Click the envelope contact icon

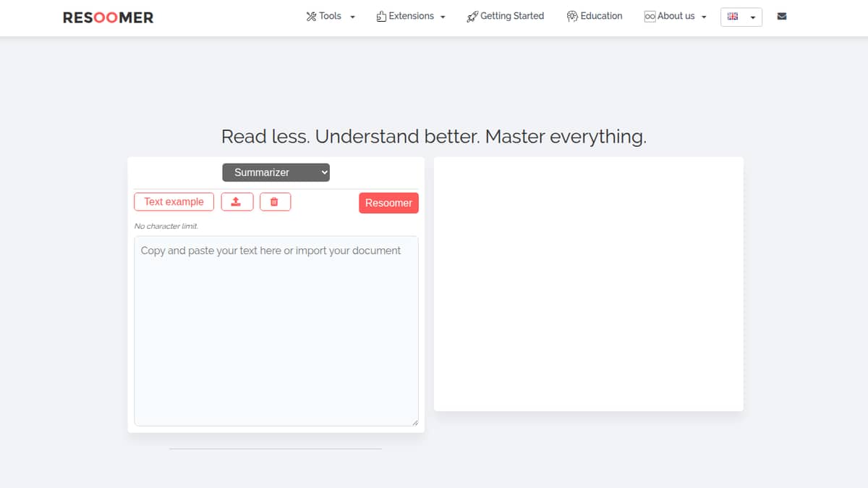(x=781, y=17)
